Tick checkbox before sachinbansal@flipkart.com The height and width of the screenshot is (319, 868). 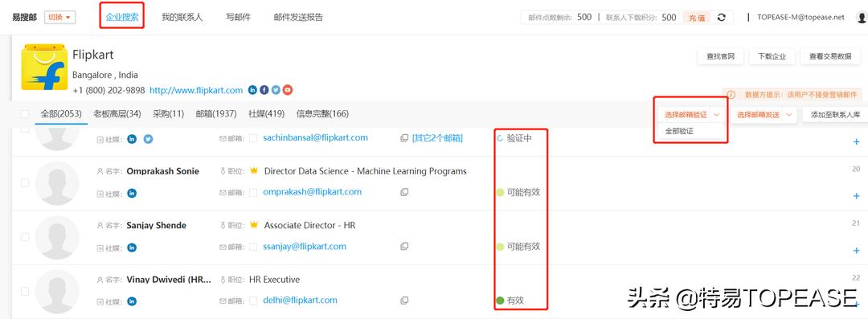[x=253, y=138]
